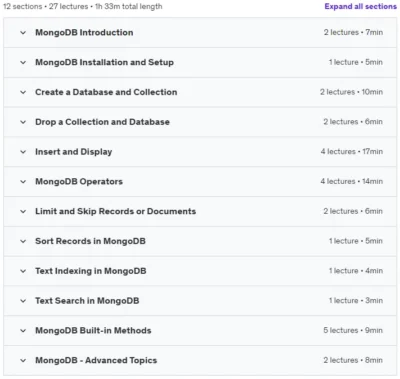Click chevron beside Insert and Display
This screenshot has height=379, width=400.
[23, 152]
